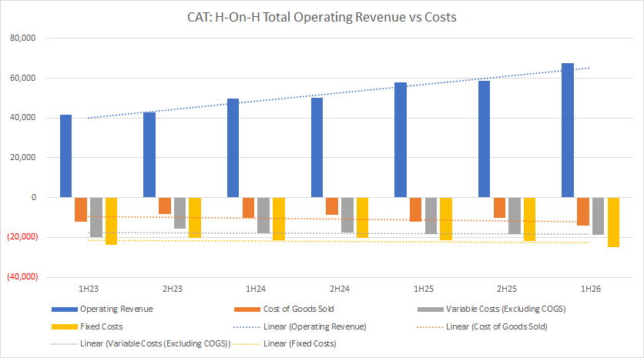Click the blue Operating Revenue legend swatch
The image size is (644, 358).
(63, 309)
